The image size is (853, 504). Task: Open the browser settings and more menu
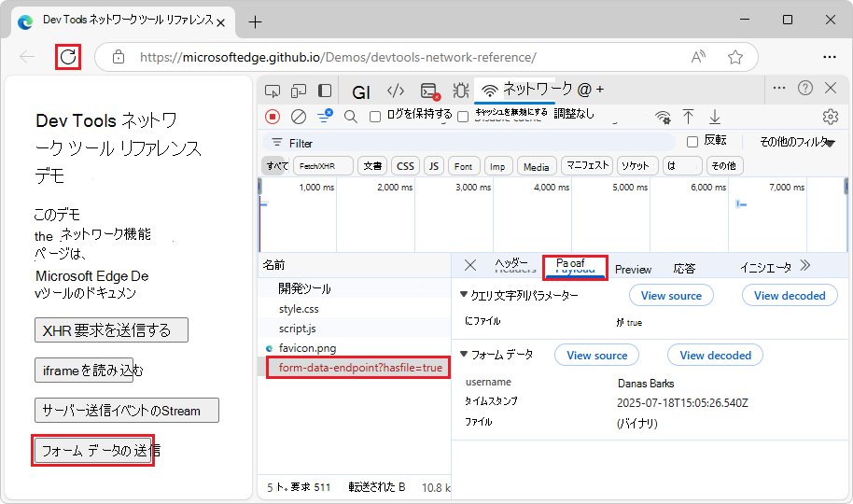pos(830,57)
